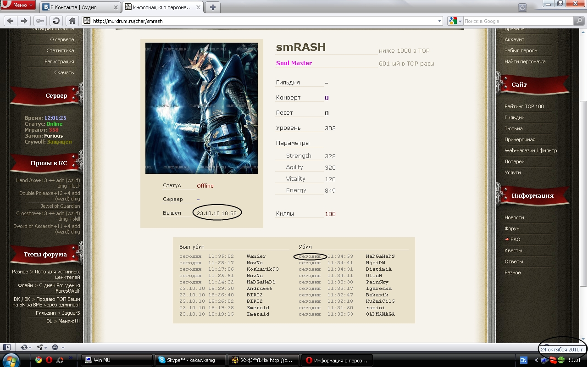
Task: Click the Wander killer name
Action: [x=256, y=256]
